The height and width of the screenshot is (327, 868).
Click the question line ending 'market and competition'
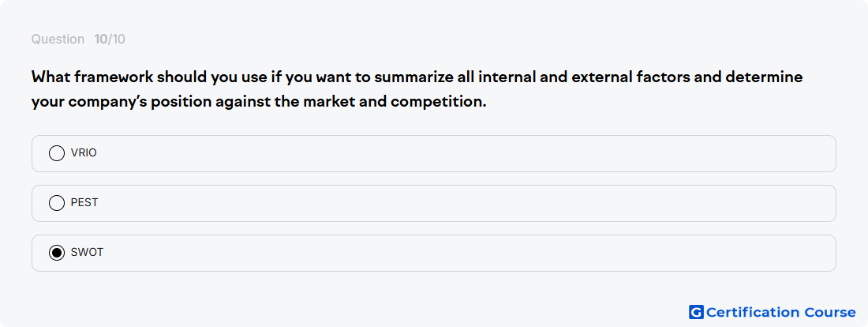259,103
